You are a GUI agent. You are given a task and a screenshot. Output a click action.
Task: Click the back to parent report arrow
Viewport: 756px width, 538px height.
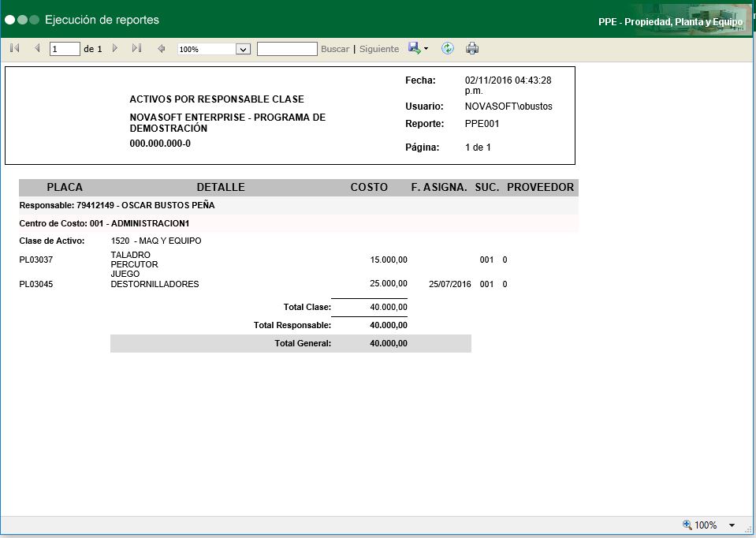pos(162,49)
